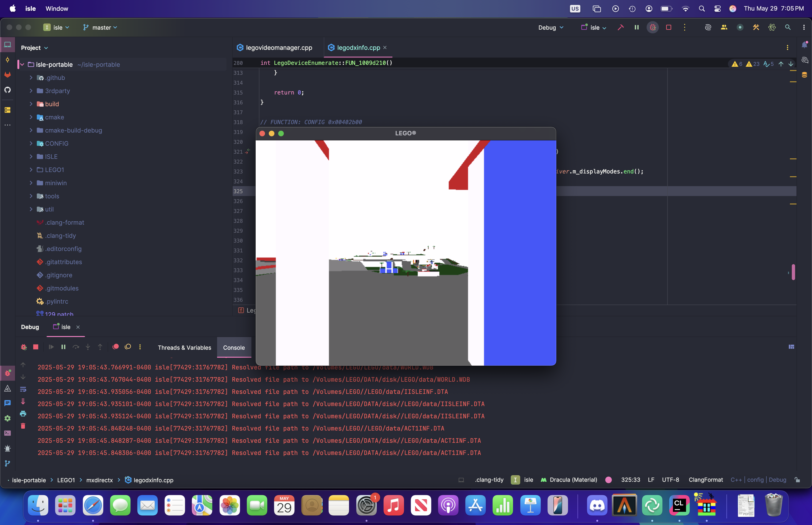Expand the LEGO1 folder

(31, 170)
